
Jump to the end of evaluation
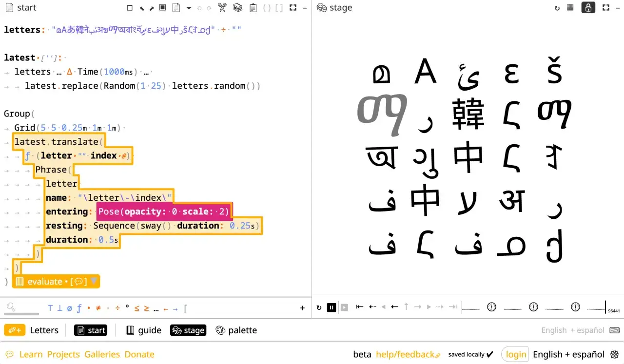coord(452,307)
